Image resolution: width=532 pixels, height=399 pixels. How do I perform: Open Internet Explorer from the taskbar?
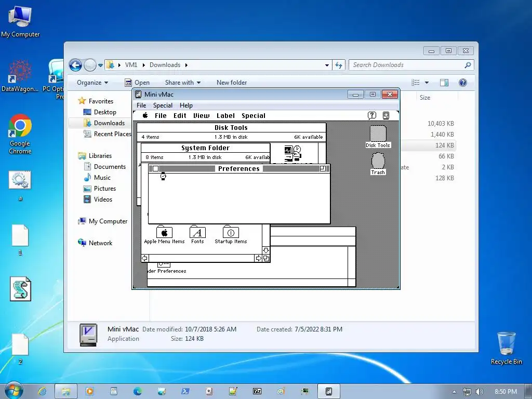click(42, 391)
